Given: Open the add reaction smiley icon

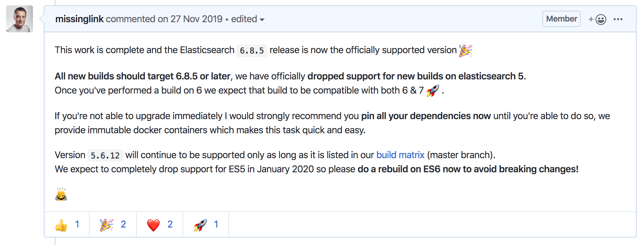Looking at the screenshot, I should pos(600,19).
